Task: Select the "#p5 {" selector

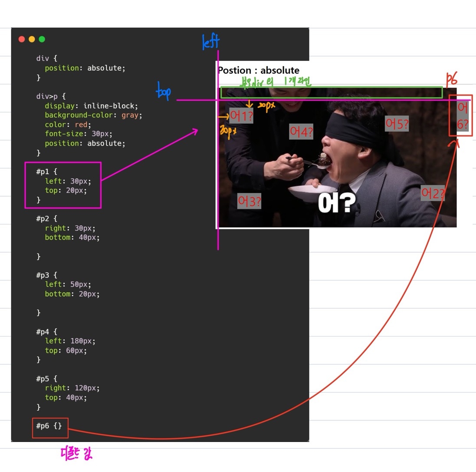Action: coord(47,379)
